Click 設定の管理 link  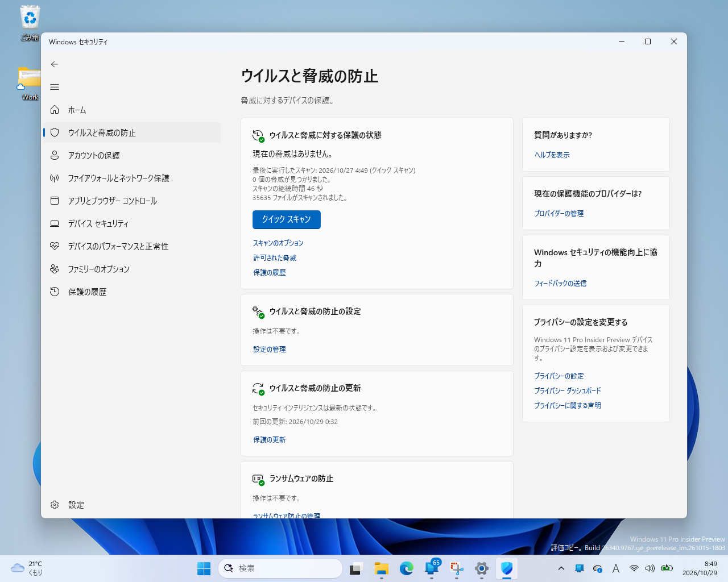click(x=270, y=349)
